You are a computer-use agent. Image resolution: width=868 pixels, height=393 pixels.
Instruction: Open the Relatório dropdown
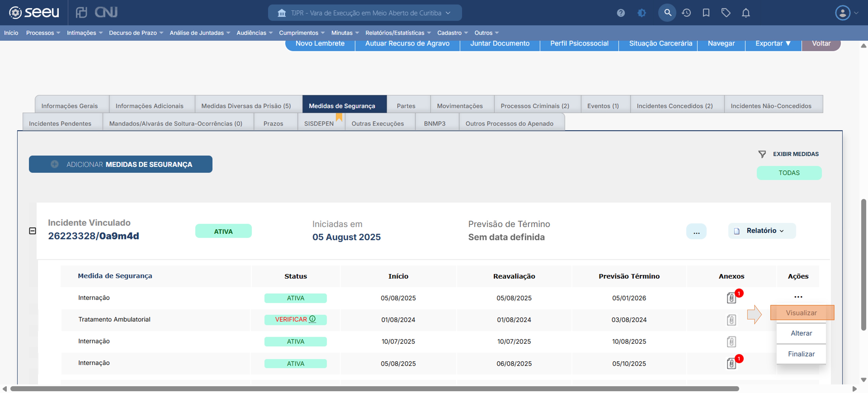[x=762, y=231]
